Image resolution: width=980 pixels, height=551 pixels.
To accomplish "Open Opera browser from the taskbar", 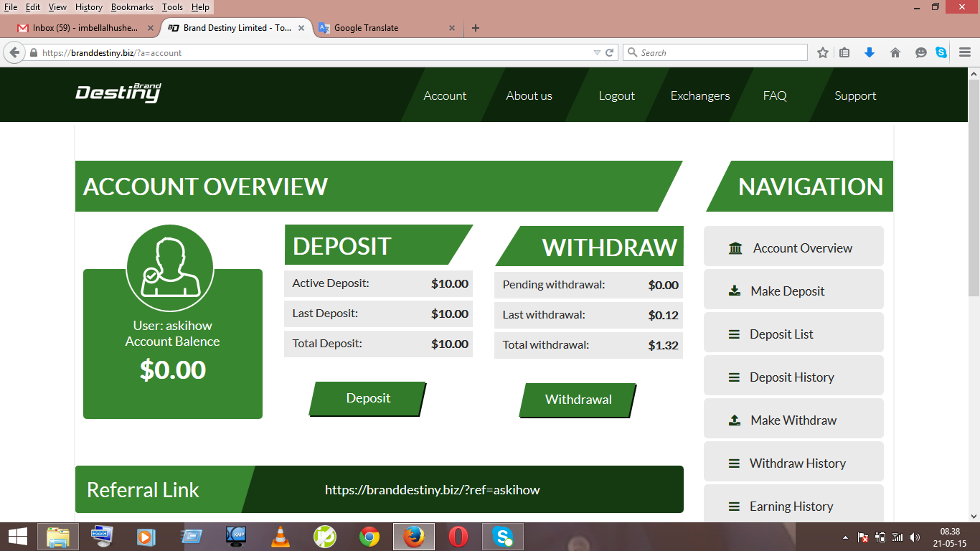I will pos(458,537).
